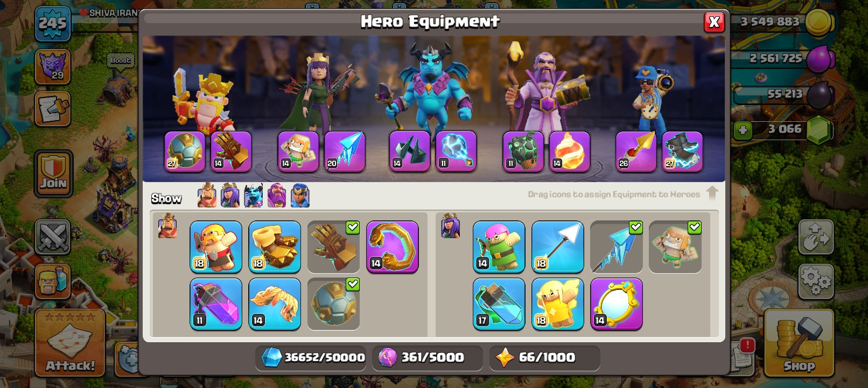This screenshot has width=868, height=388.
Task: Close the Hero Equipment window
Action: click(714, 22)
